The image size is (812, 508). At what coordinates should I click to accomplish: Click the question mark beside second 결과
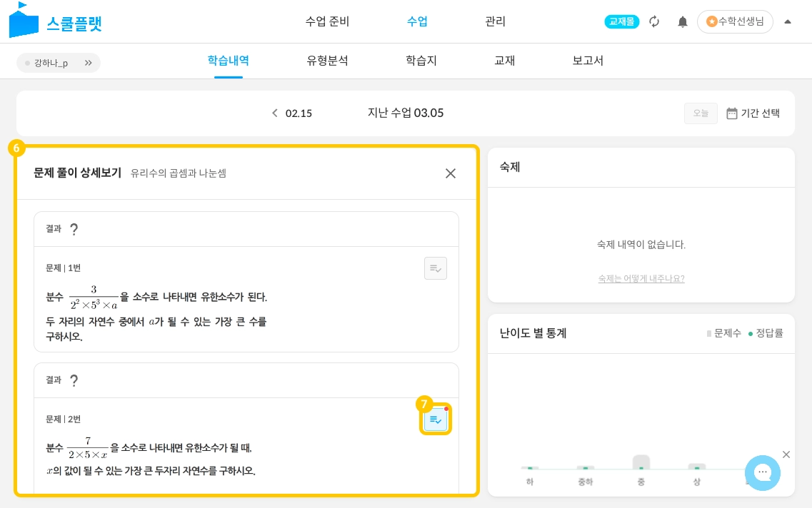pos(74,380)
